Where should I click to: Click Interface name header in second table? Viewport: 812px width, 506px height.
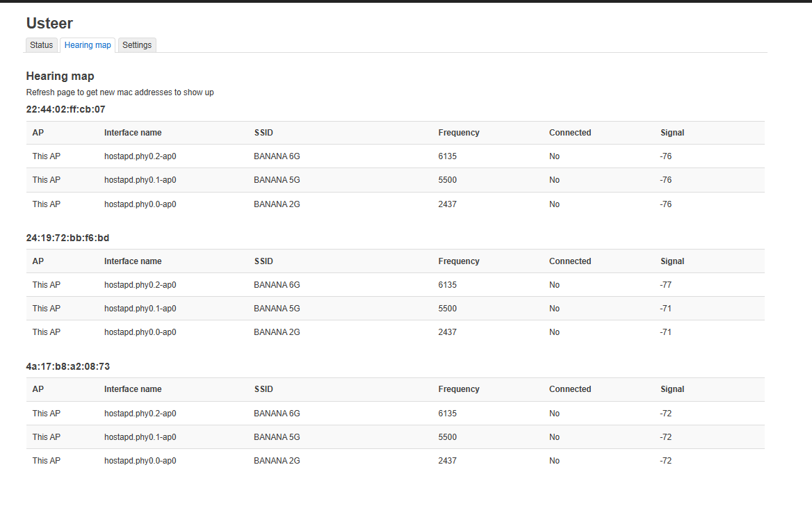pos(133,261)
